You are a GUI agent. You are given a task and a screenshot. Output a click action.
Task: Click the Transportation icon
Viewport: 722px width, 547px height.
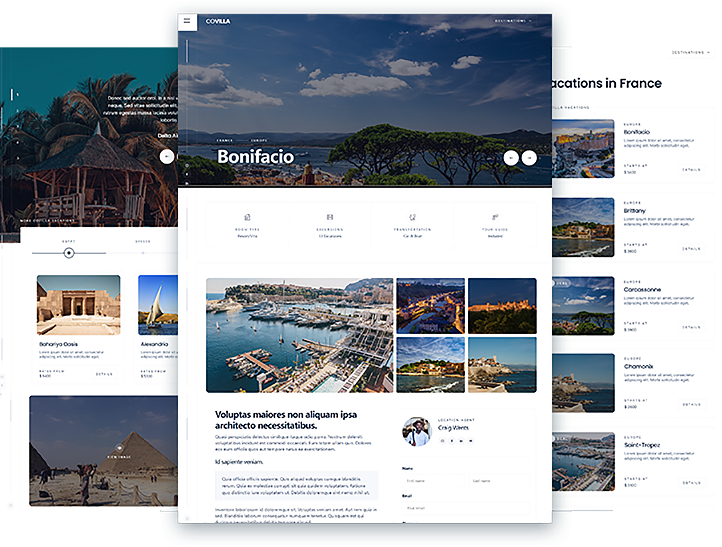413,217
